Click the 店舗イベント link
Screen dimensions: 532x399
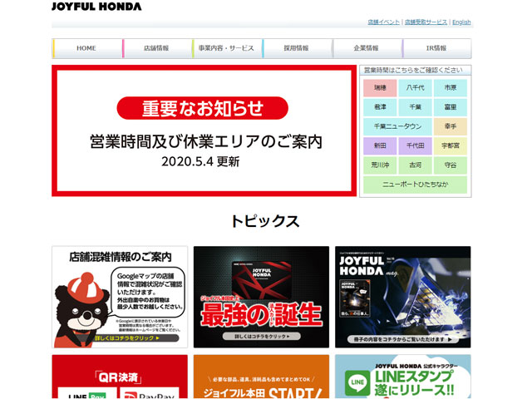coord(383,22)
